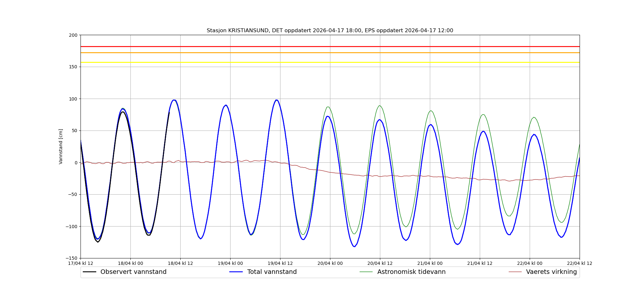Click the '20/04 kl 00' time tick label
This screenshot has width=644, height=290.
330,263
